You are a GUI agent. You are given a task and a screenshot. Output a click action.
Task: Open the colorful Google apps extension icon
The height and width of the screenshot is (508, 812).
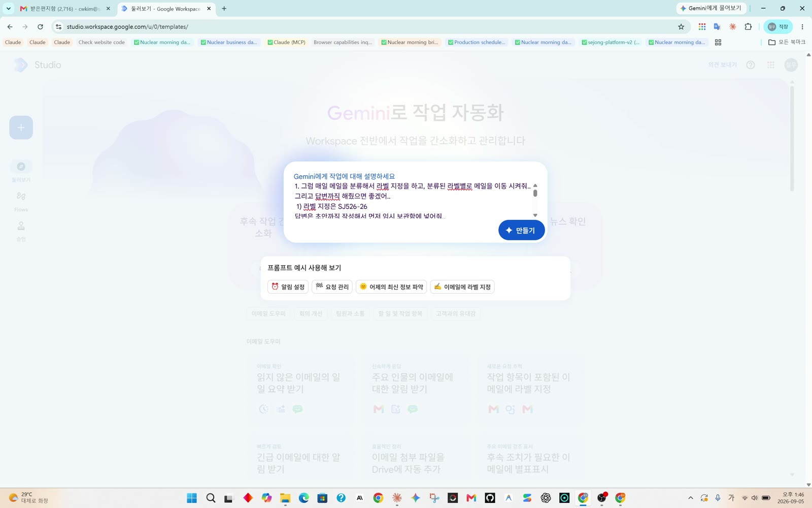[702, 27]
